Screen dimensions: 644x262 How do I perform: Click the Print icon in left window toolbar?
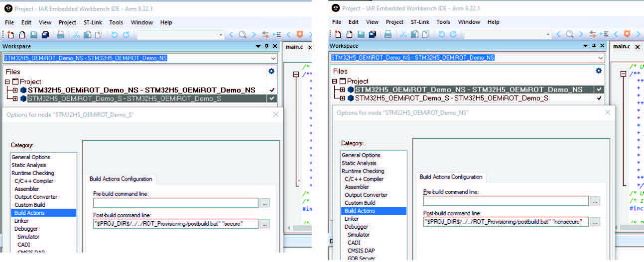(61, 35)
